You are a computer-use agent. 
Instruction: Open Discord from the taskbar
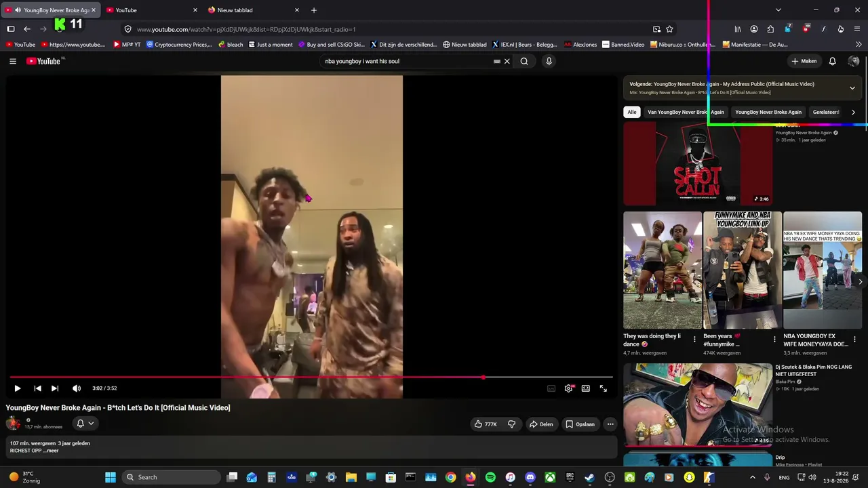530,477
